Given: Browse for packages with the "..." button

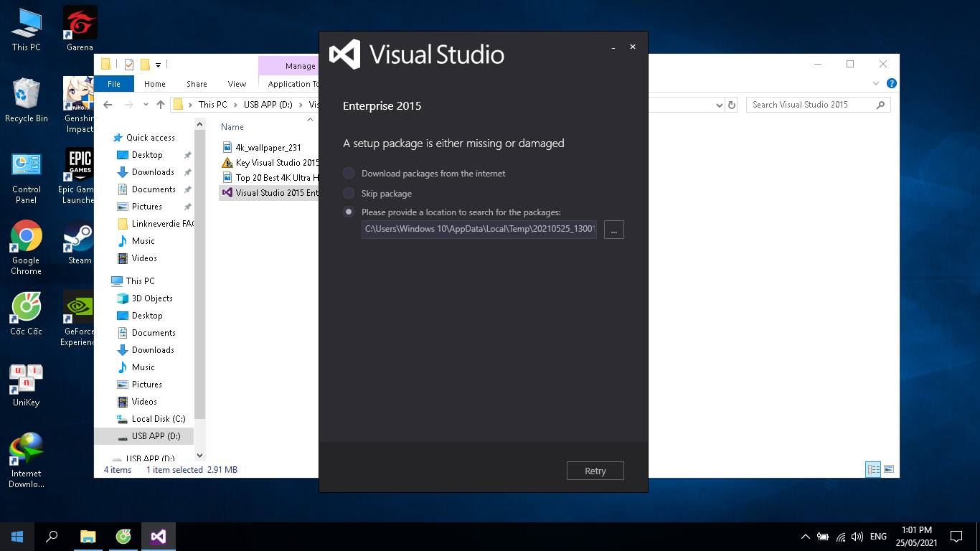Looking at the screenshot, I should [x=613, y=230].
